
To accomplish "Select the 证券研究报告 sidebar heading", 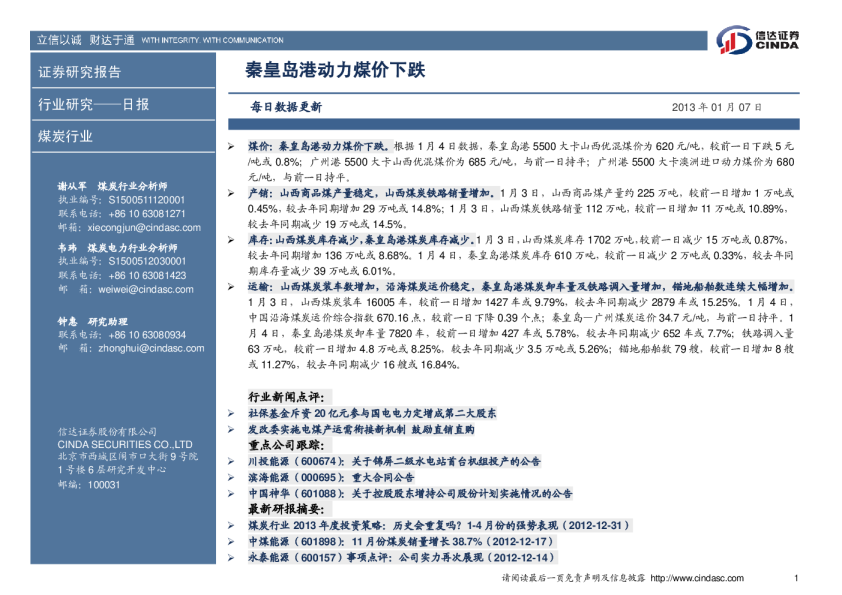I will coord(79,73).
